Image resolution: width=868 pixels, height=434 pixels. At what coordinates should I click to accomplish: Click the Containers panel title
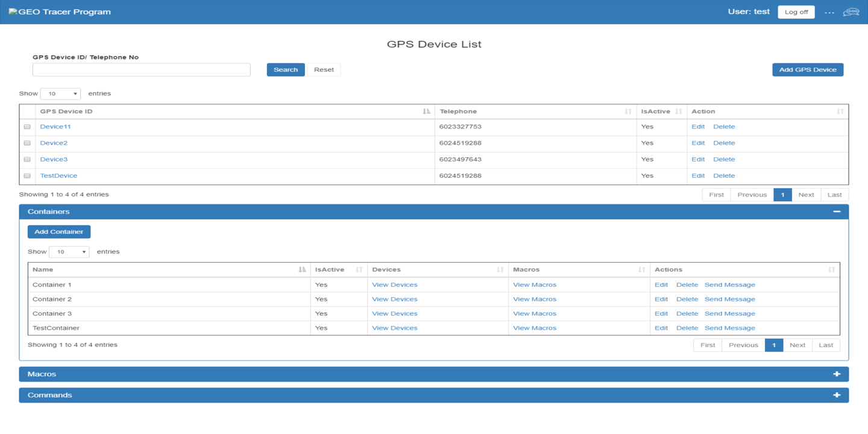click(48, 212)
